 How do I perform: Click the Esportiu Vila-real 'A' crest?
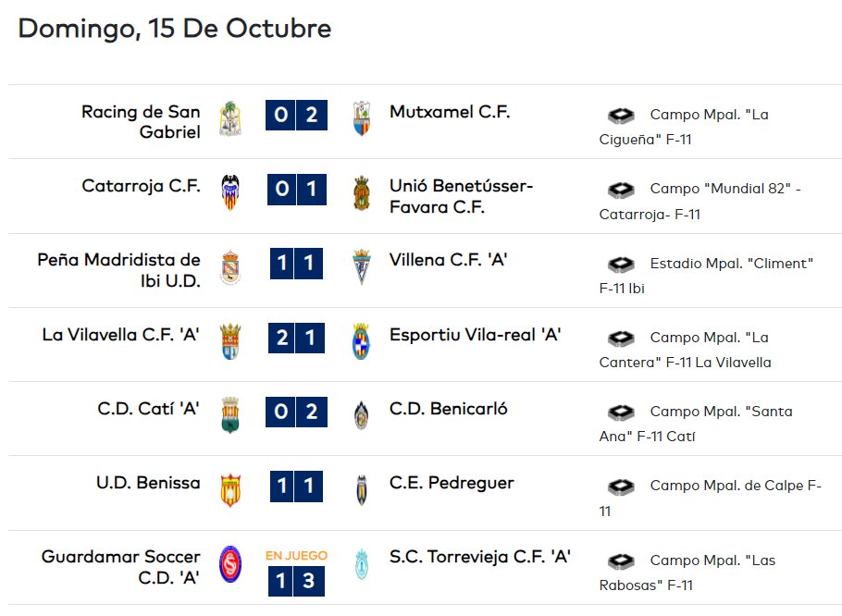(x=362, y=341)
